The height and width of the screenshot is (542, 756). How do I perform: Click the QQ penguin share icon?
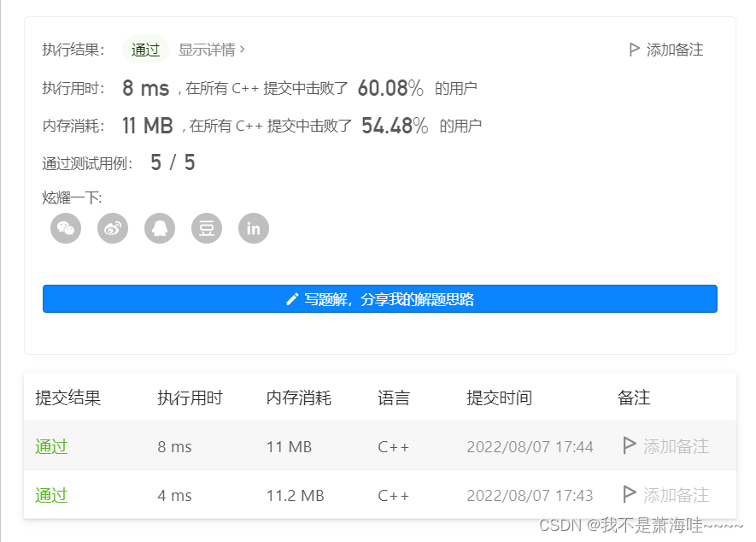point(159,228)
